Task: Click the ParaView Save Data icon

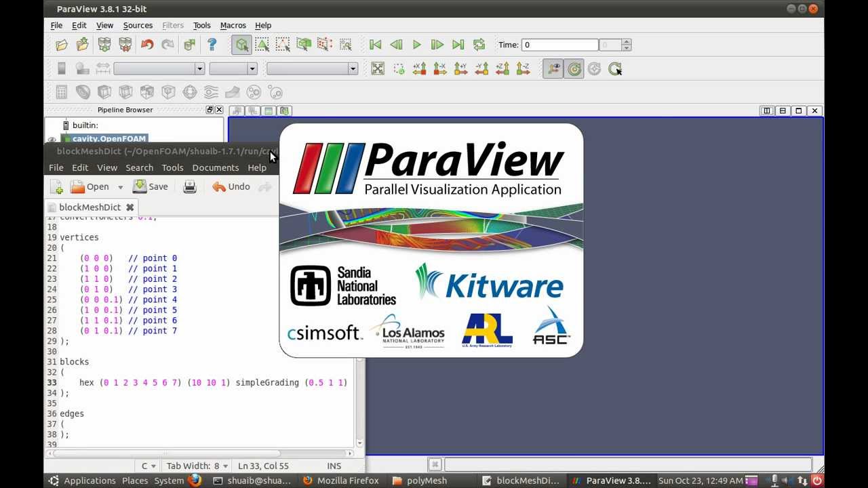Action: [83, 45]
